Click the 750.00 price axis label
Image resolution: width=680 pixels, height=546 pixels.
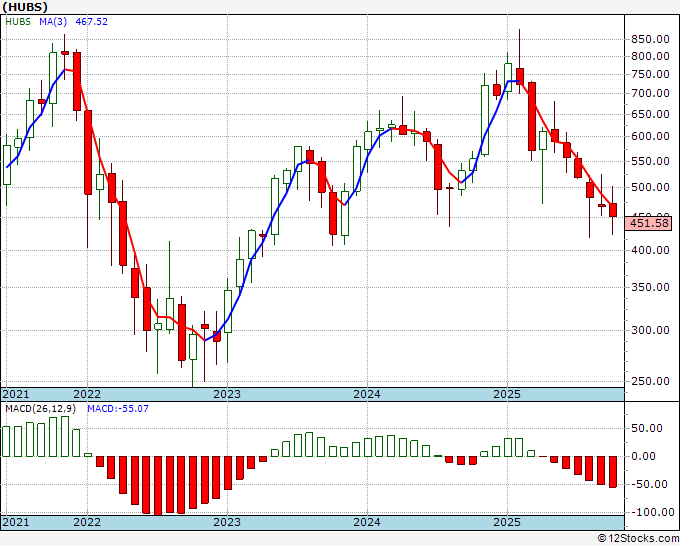click(649, 74)
